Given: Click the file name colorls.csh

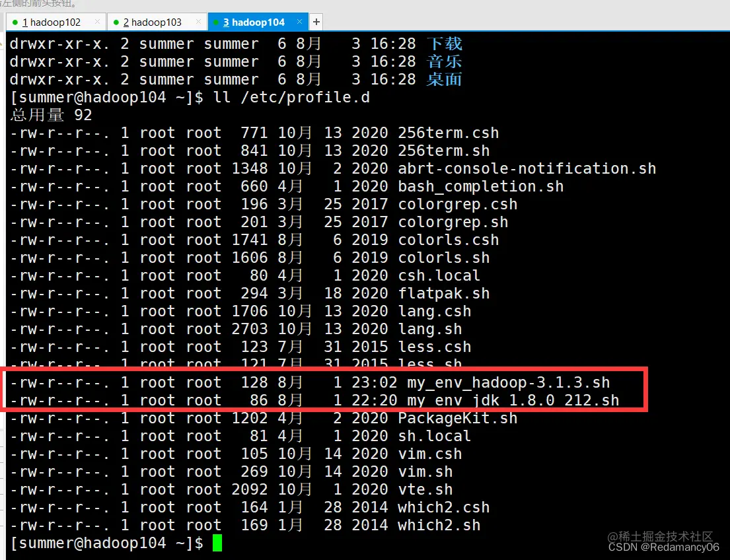Looking at the screenshot, I should click(449, 240).
